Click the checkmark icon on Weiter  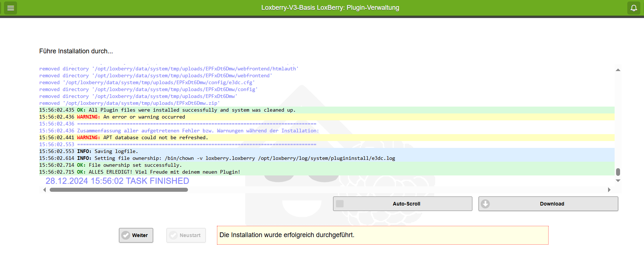[126, 235]
